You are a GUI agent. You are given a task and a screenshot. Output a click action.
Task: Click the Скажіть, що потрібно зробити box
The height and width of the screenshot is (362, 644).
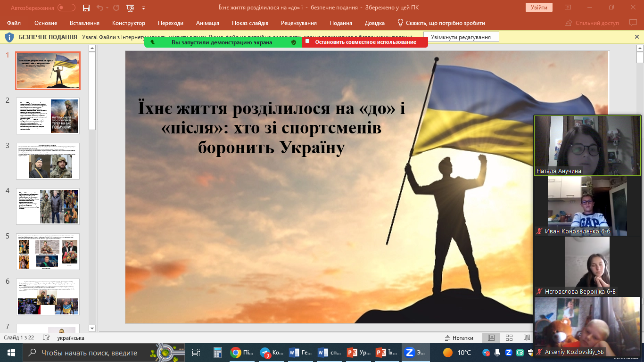coord(441,23)
